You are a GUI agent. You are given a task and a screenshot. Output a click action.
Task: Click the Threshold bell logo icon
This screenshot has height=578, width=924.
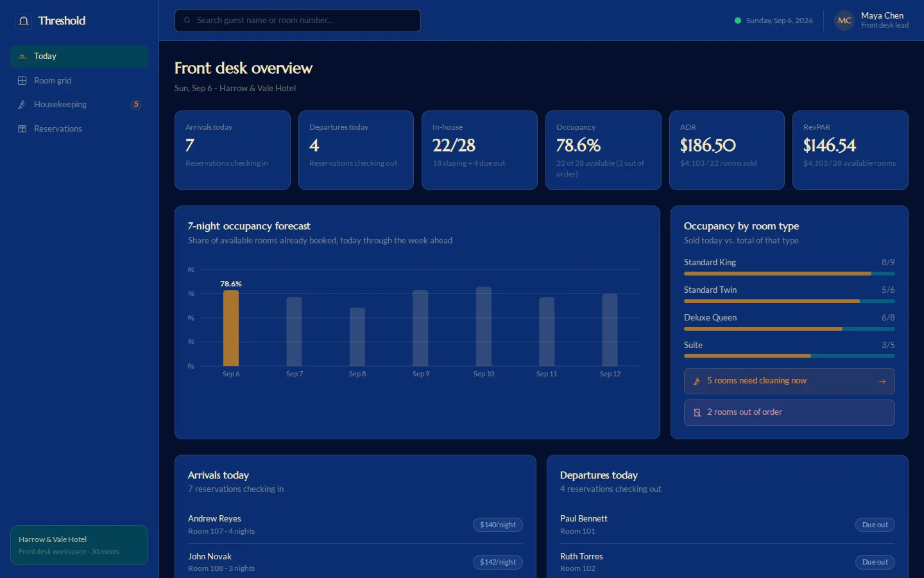[x=24, y=21]
